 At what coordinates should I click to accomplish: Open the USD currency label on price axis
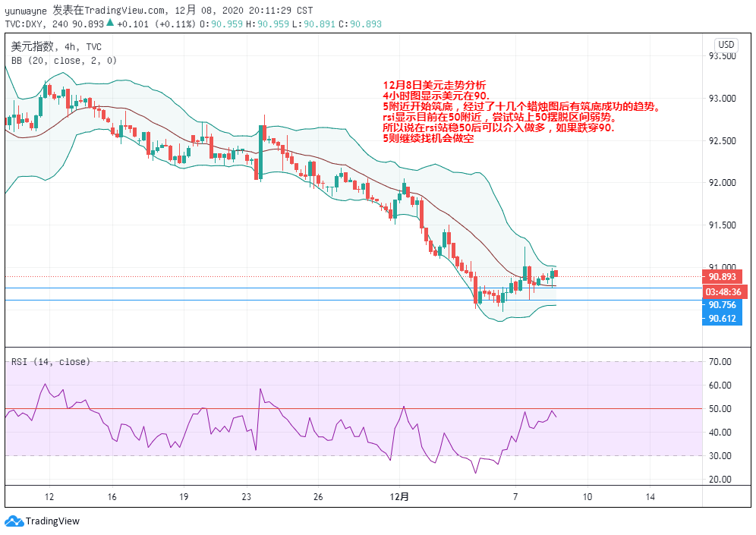click(726, 45)
